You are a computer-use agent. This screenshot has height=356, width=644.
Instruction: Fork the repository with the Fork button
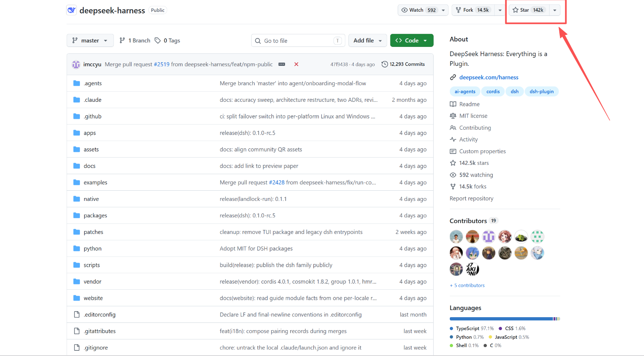pos(473,10)
